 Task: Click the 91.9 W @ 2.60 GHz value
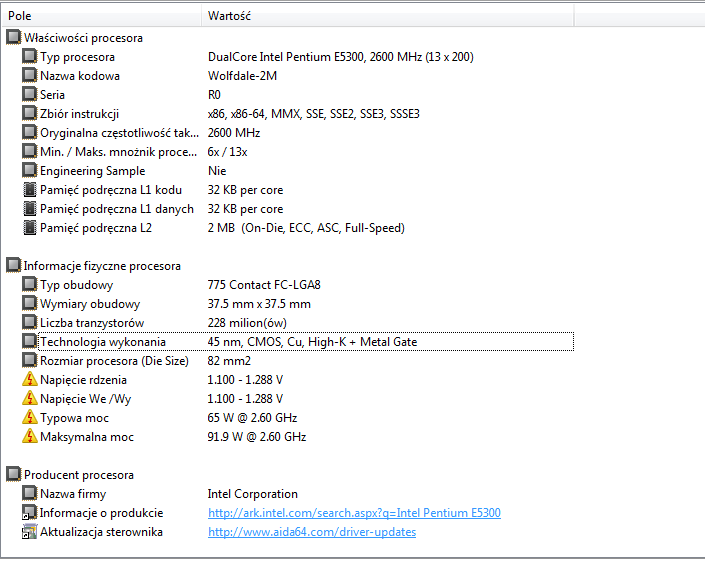pyautogui.click(x=257, y=436)
